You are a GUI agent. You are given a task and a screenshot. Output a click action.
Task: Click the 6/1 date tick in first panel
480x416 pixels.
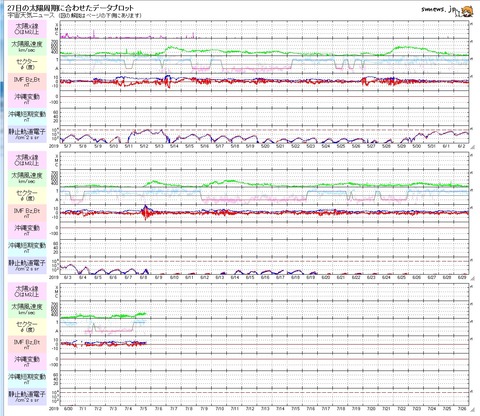[446, 146]
